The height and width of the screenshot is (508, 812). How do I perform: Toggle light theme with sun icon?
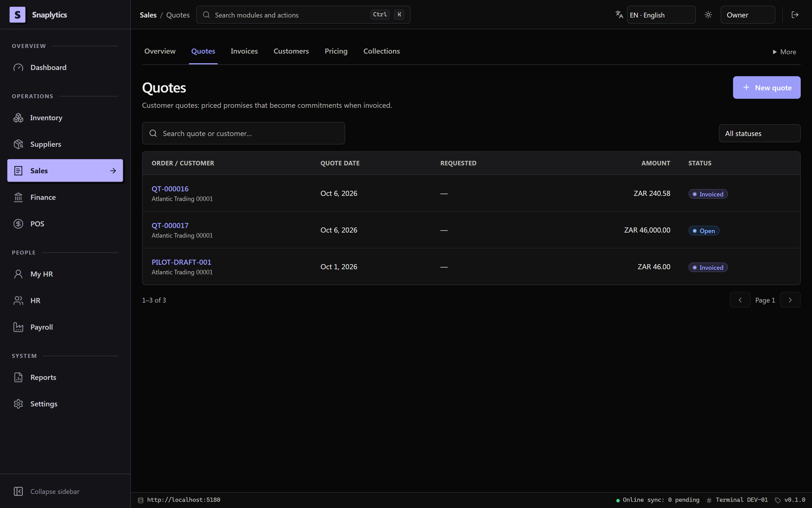(x=708, y=15)
